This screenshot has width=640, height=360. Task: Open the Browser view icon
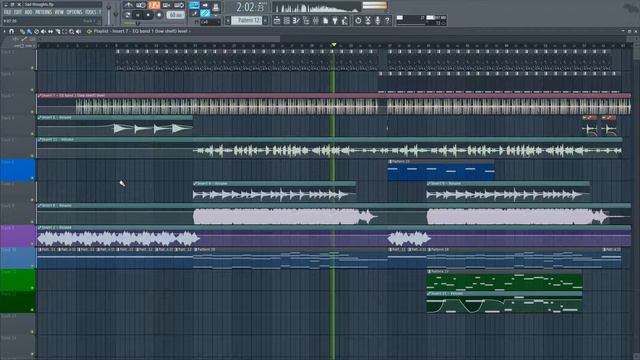pyautogui.click(x=306, y=20)
